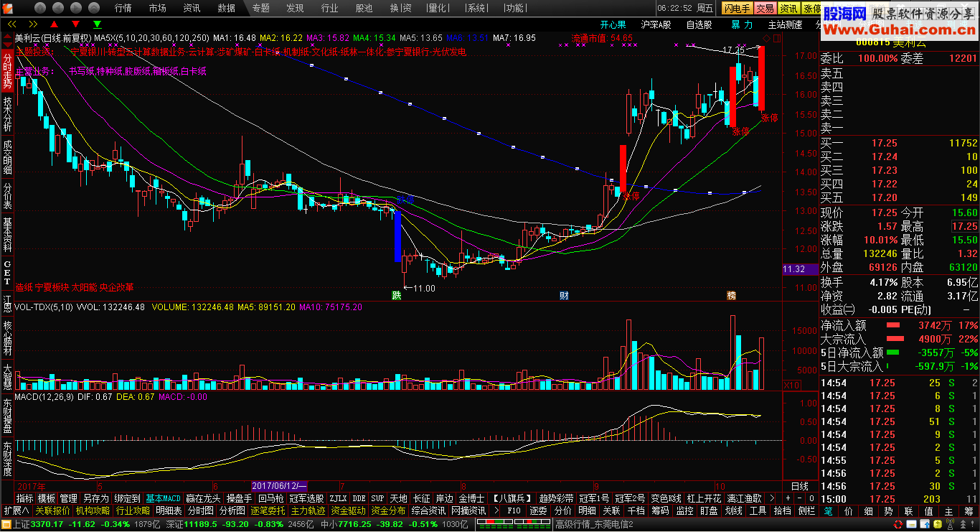Click the red up triangle icon

click(53, 24)
